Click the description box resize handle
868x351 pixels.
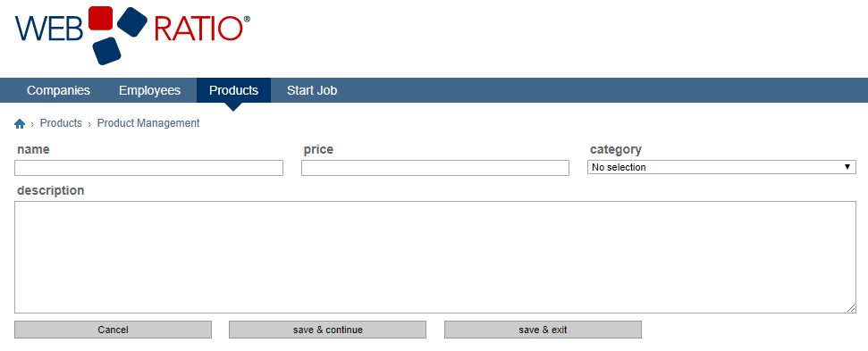851,308
